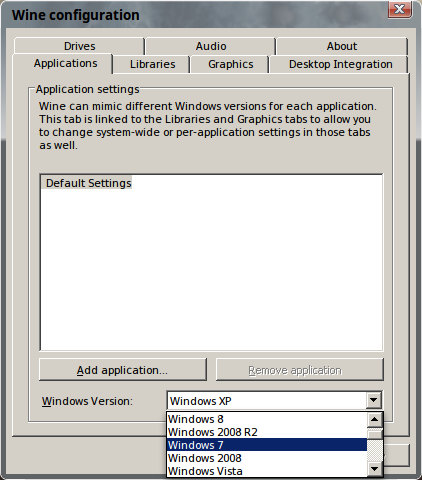Close the Wine configuration window
422x480 pixels.
click(x=400, y=9)
